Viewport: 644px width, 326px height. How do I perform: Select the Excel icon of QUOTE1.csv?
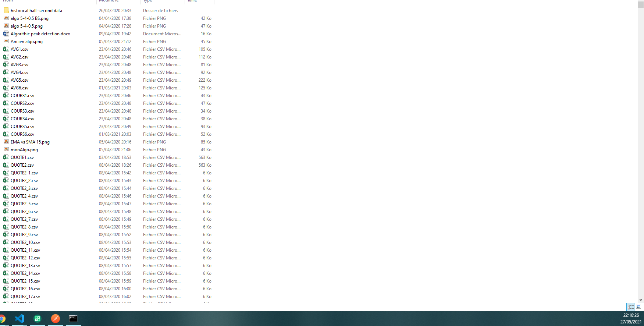(6, 157)
